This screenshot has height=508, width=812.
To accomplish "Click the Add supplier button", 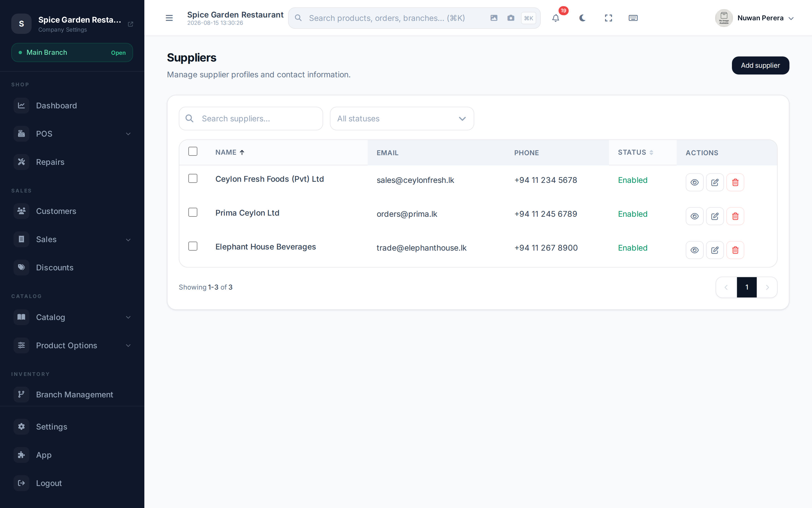I will click(x=760, y=65).
